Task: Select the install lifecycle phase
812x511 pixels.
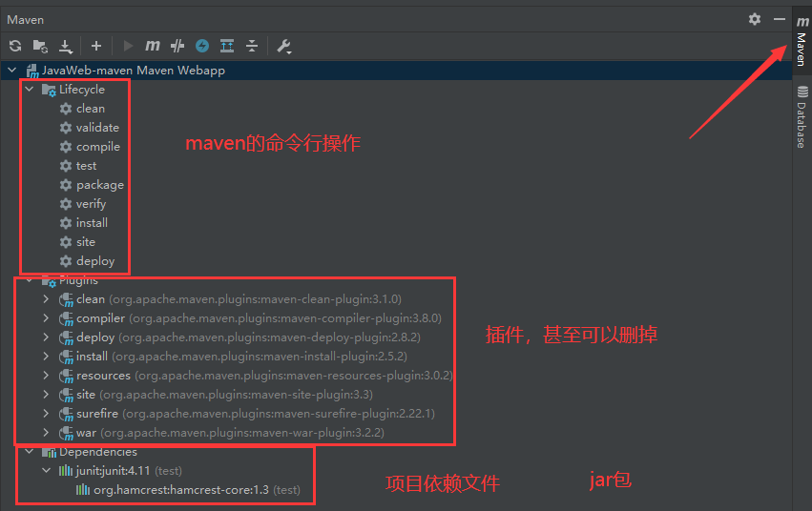Action: [x=92, y=223]
